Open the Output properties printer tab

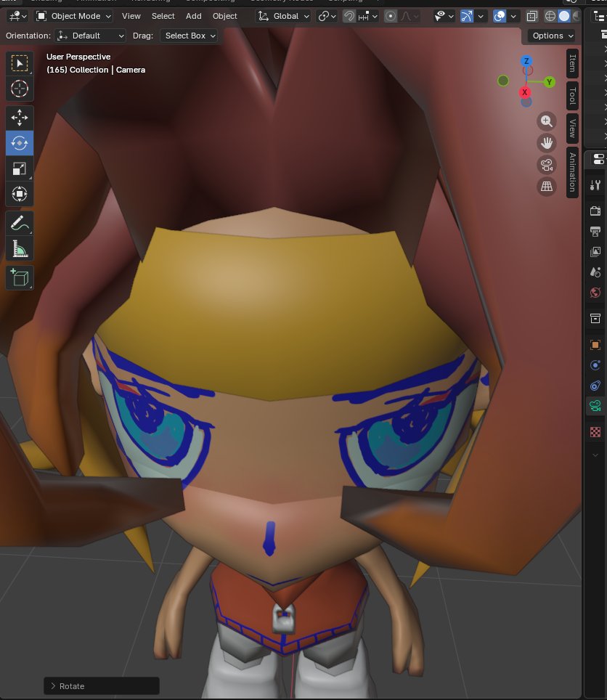[595, 231]
